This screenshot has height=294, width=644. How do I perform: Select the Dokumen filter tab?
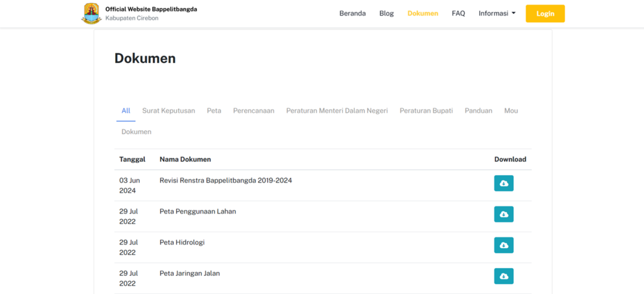pos(136,132)
